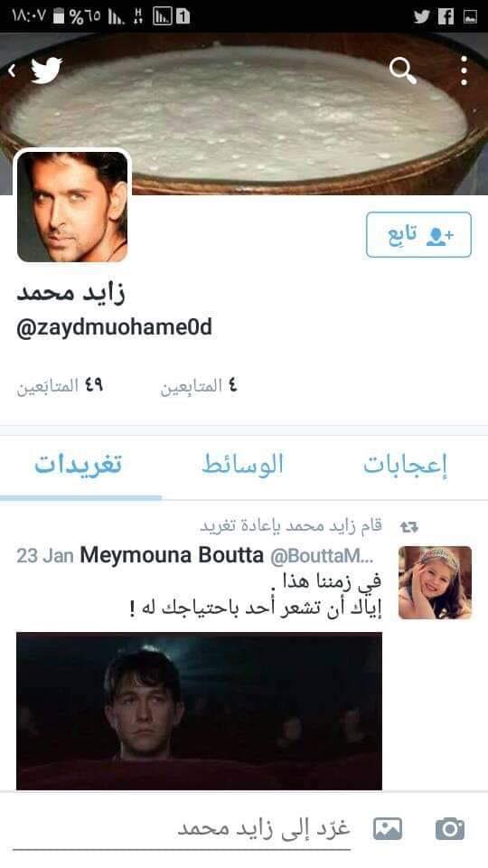Viewport: 488px width, 868px height.
Task: Tap the image gallery icon in the compose bar
Action: point(388,829)
